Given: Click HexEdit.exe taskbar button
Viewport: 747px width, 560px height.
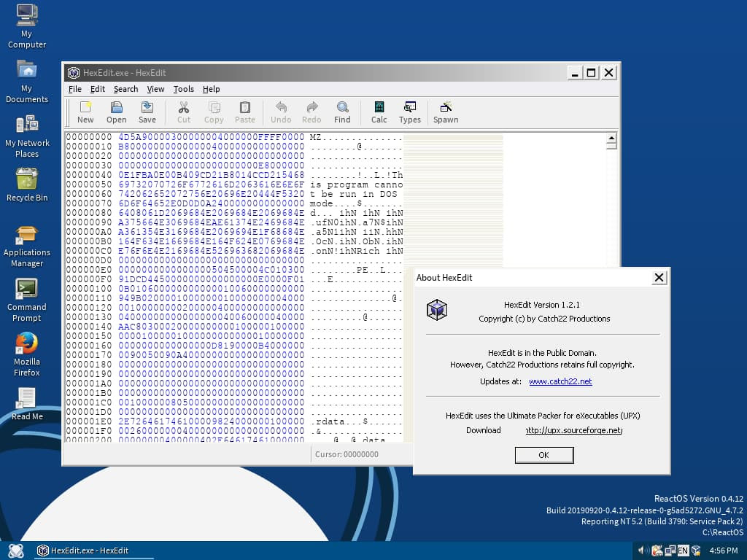Looking at the screenshot, I should 94,551.
